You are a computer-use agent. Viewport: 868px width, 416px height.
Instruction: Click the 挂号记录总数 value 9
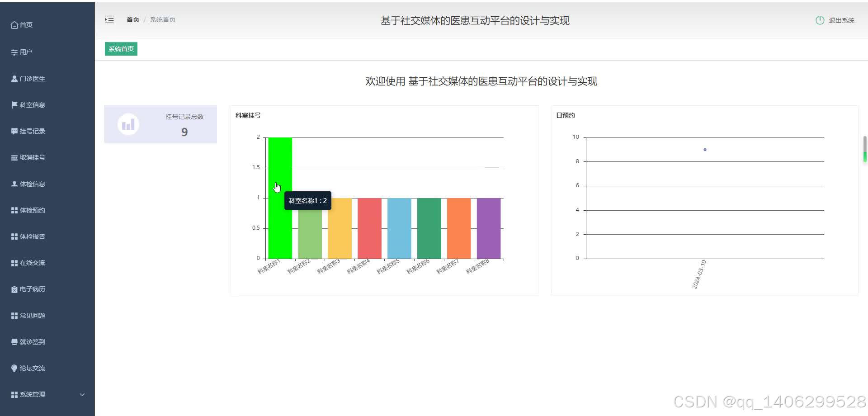tap(184, 132)
